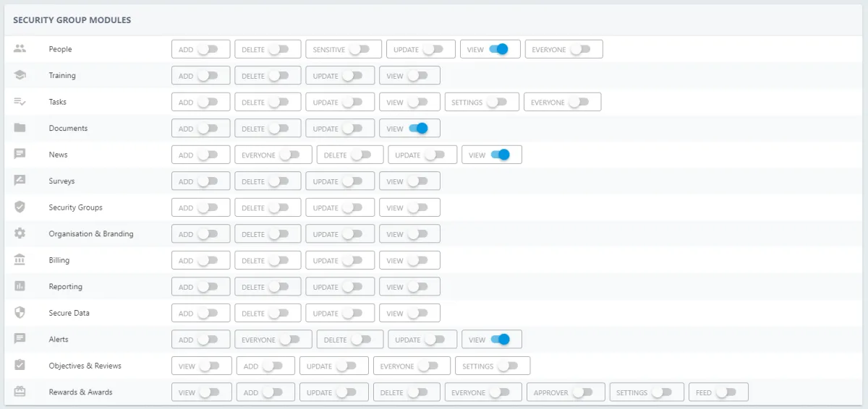The image size is (868, 409).
Task: Enable the News EVERYONE toggle
Action: [289, 155]
